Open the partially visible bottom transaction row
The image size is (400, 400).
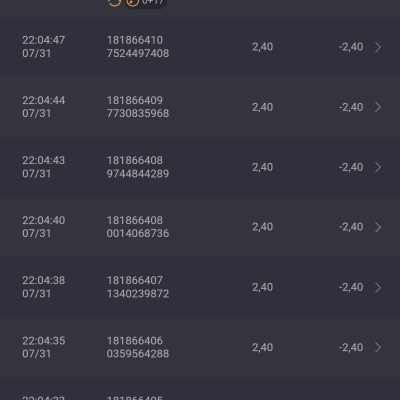(x=200, y=389)
